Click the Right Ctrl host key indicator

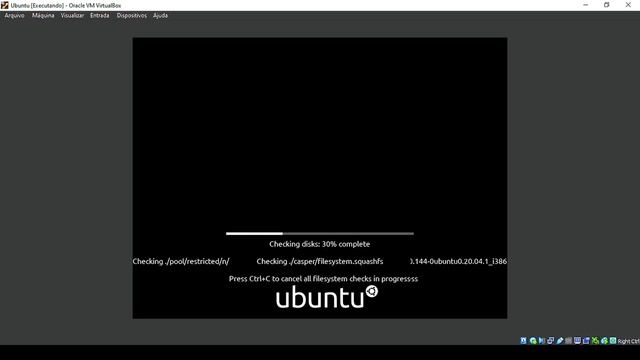coord(629,341)
